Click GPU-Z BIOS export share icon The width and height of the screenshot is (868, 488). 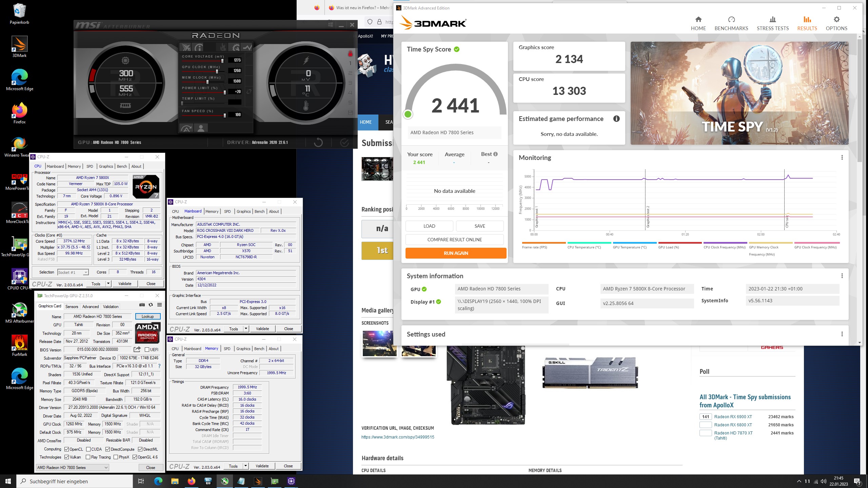137,349
